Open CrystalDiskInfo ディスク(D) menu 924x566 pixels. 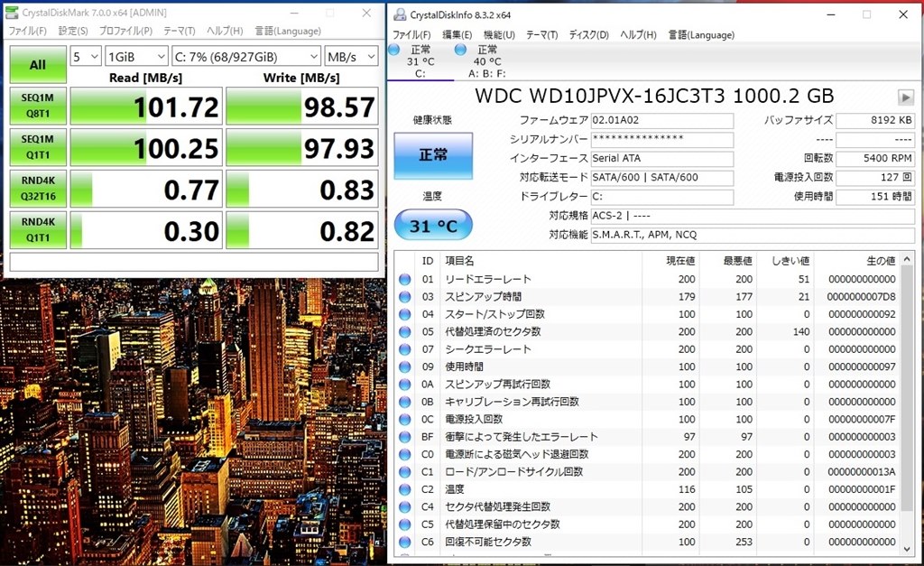pos(588,35)
